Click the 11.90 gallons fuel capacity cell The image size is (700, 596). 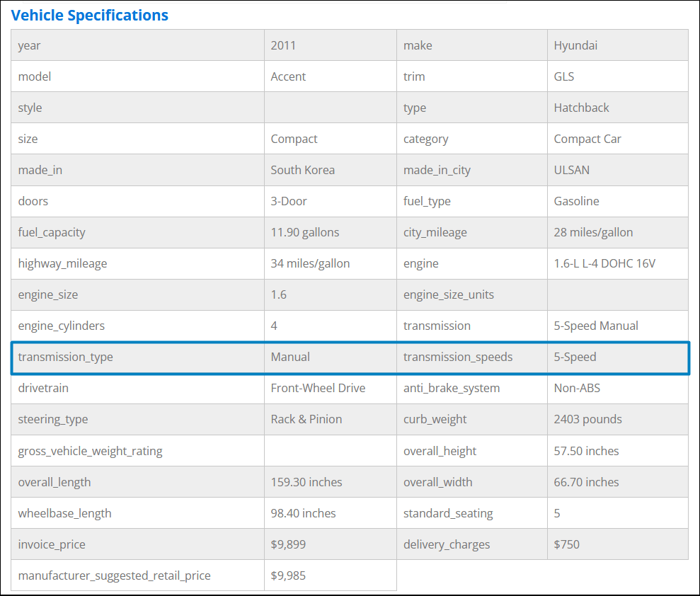(x=305, y=232)
